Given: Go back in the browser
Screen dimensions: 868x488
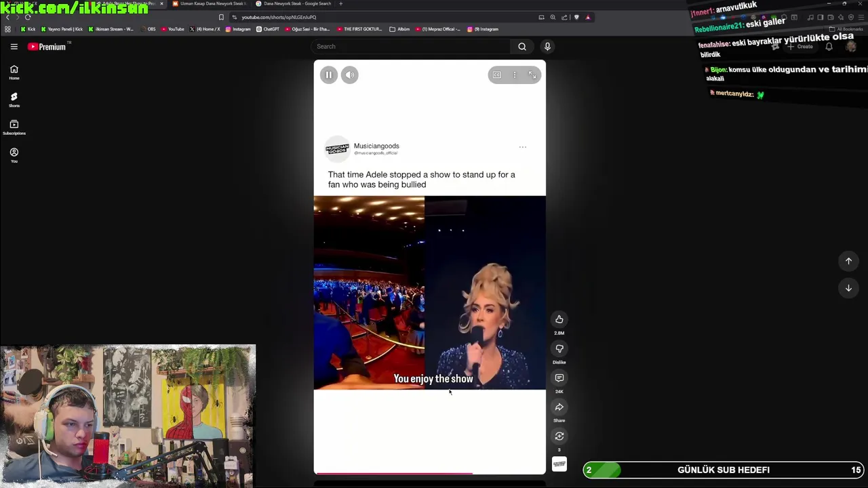Looking at the screenshot, I should (7, 17).
